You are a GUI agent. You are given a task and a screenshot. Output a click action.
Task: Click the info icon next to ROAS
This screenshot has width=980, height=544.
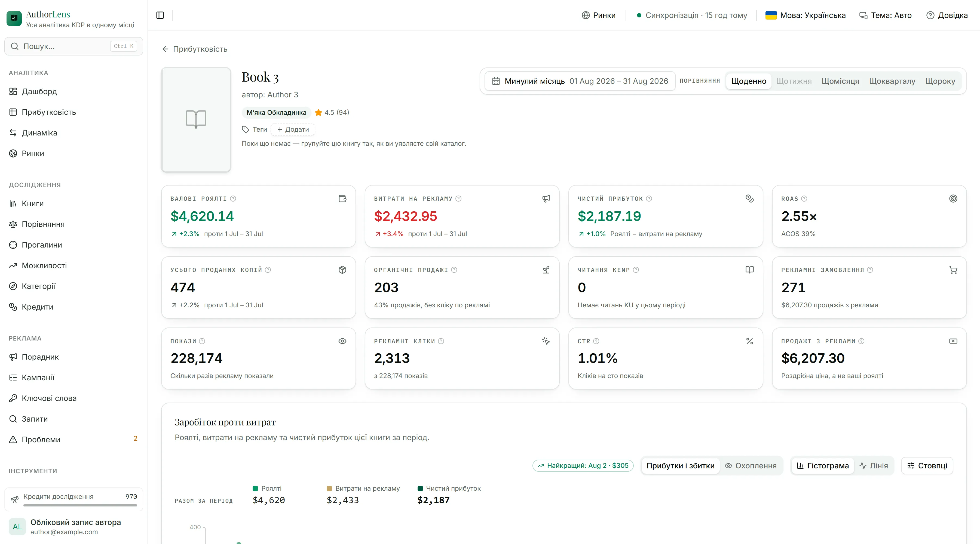click(x=804, y=199)
